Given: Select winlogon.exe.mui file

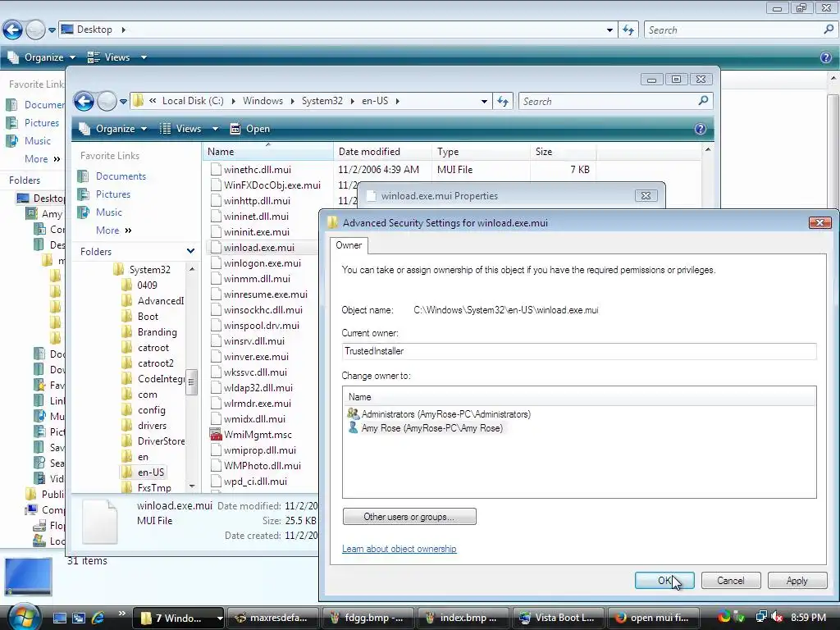Looking at the screenshot, I should point(262,263).
